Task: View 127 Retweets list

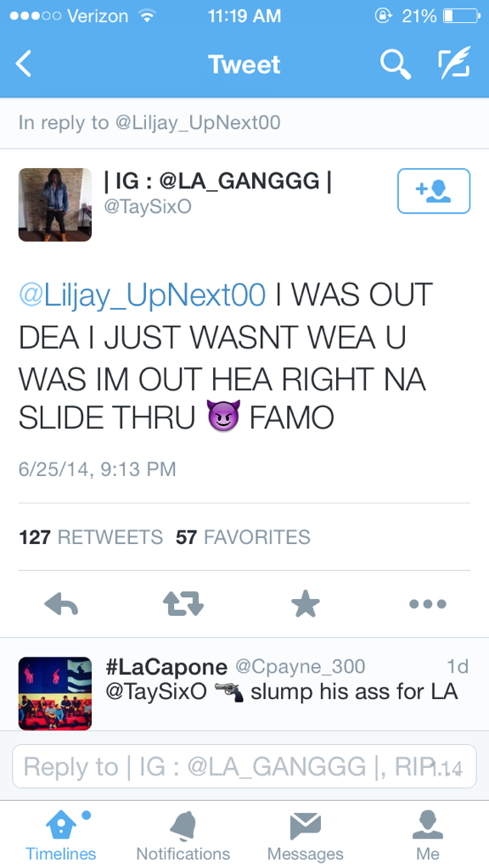Action: point(91,537)
